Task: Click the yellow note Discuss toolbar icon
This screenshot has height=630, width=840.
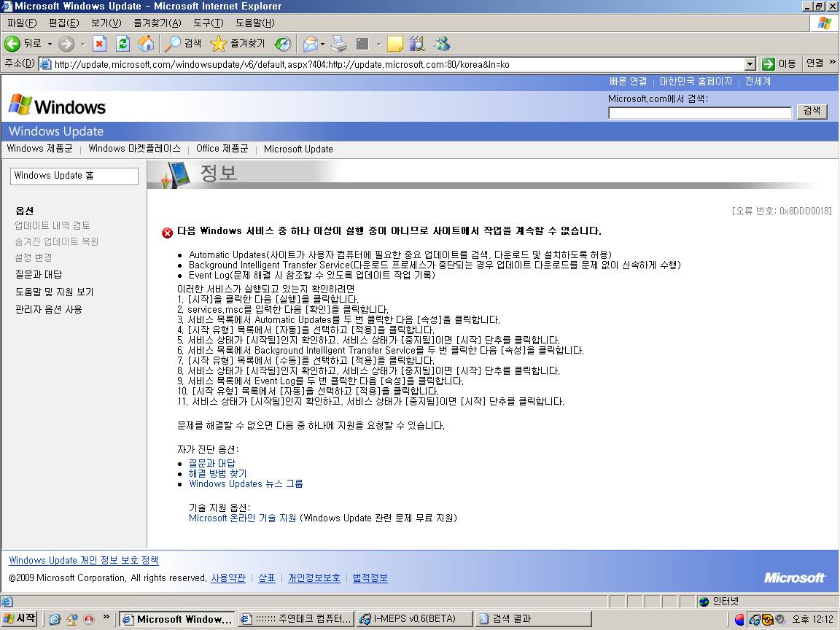Action: point(394,44)
